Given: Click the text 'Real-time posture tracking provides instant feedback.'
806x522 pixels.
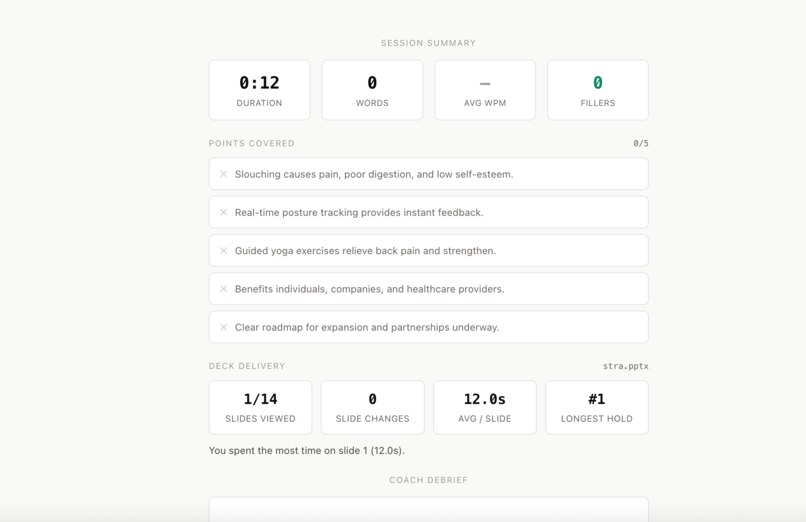Looking at the screenshot, I should (x=359, y=212).
